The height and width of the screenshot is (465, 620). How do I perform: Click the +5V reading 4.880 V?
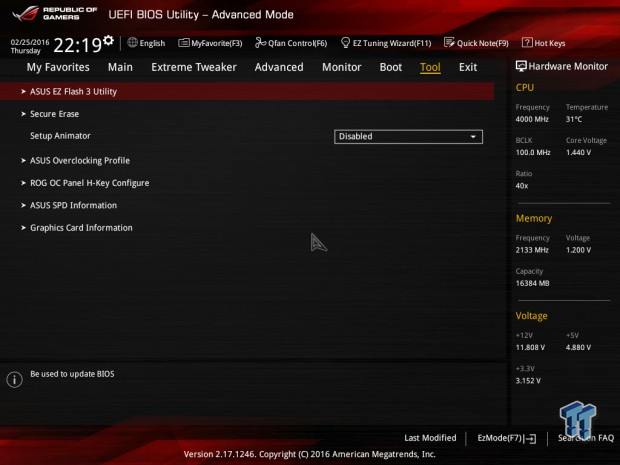click(x=578, y=347)
